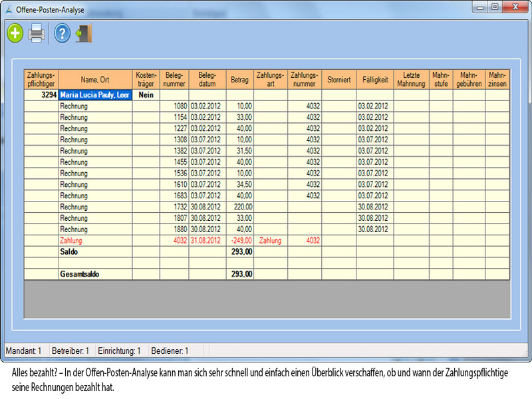Select payer number 3294 cell

point(41,95)
